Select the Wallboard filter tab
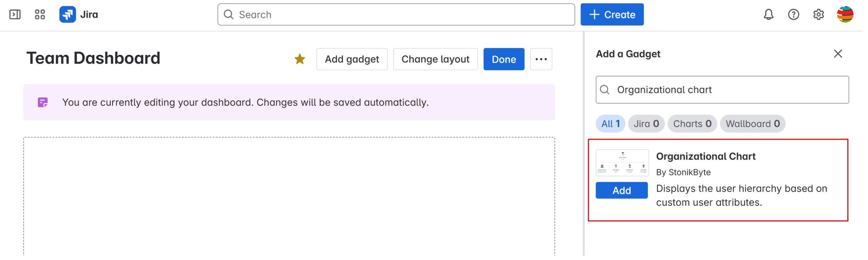 (x=752, y=124)
